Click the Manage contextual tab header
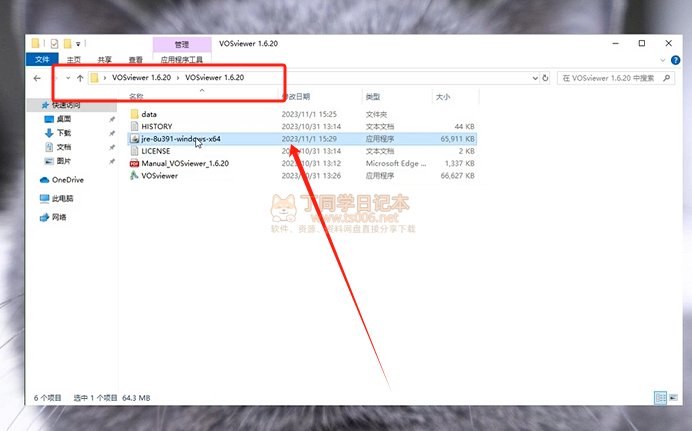The image size is (692, 431). point(182,44)
